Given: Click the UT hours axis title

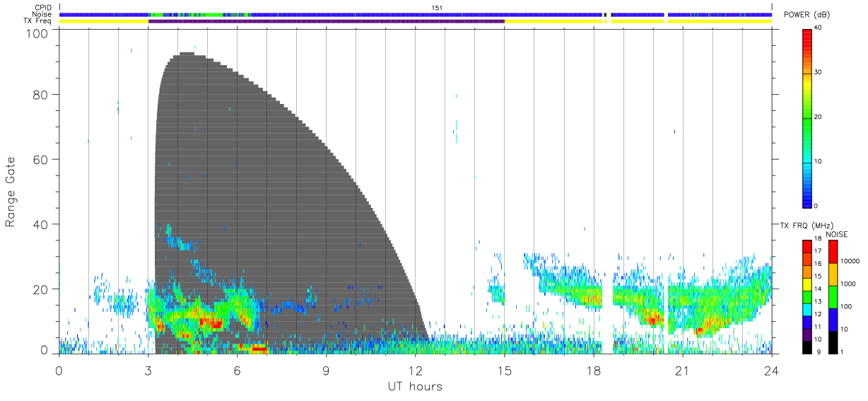Looking at the screenshot, I should pyautogui.click(x=414, y=386).
